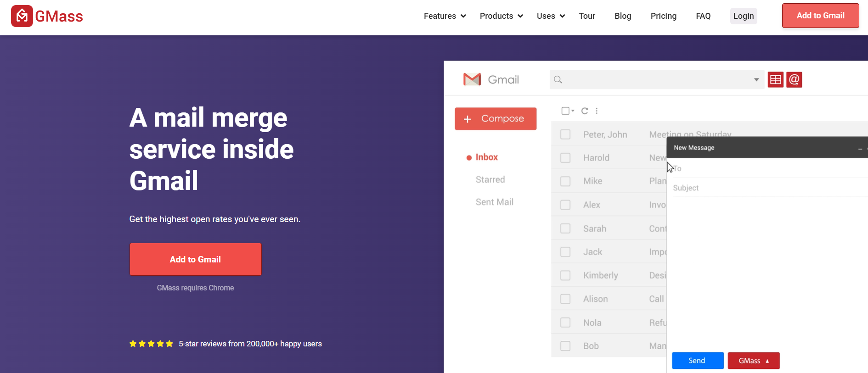Tick the checkbox beside Jack
This screenshot has width=868, height=373.
coord(565,252)
